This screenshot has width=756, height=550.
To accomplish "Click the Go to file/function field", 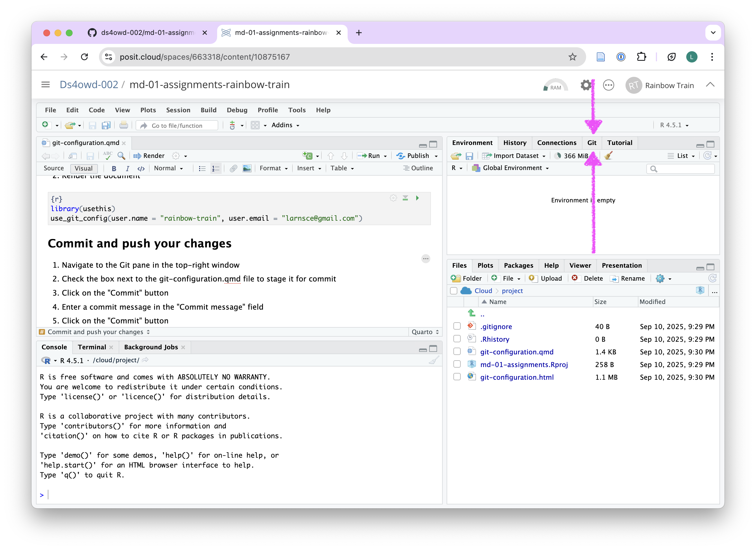I will tap(177, 126).
